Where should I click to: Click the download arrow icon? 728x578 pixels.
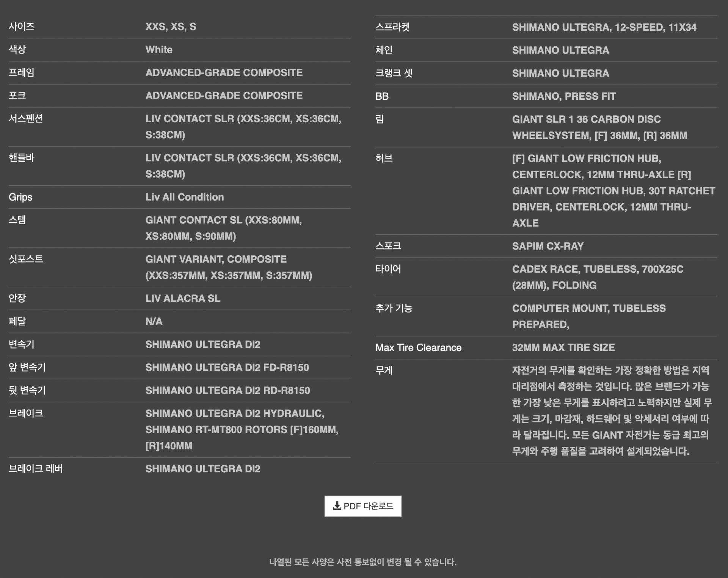(x=337, y=506)
